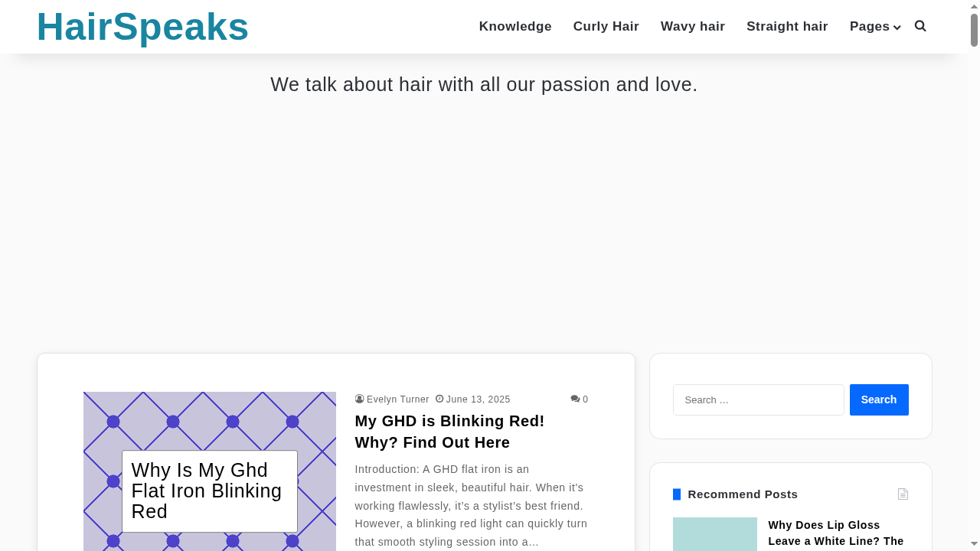Collapse the Pages submenu arrow
980x551 pixels.
[x=897, y=28]
